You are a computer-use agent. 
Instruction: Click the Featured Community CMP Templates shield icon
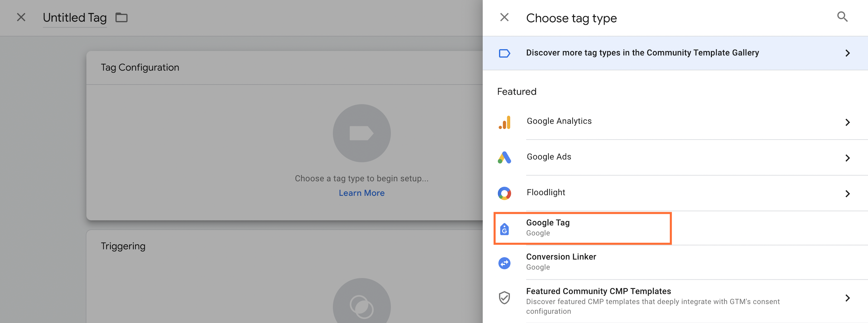click(504, 298)
